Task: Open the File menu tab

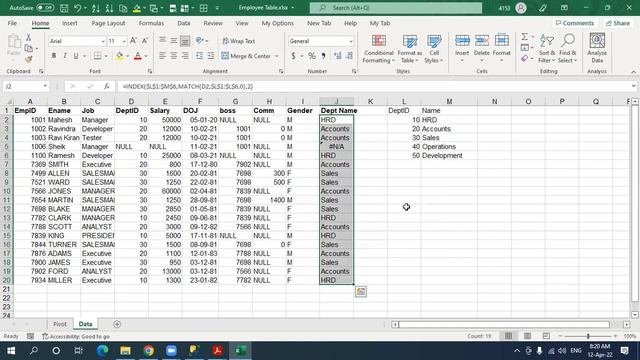Action: [x=12, y=23]
